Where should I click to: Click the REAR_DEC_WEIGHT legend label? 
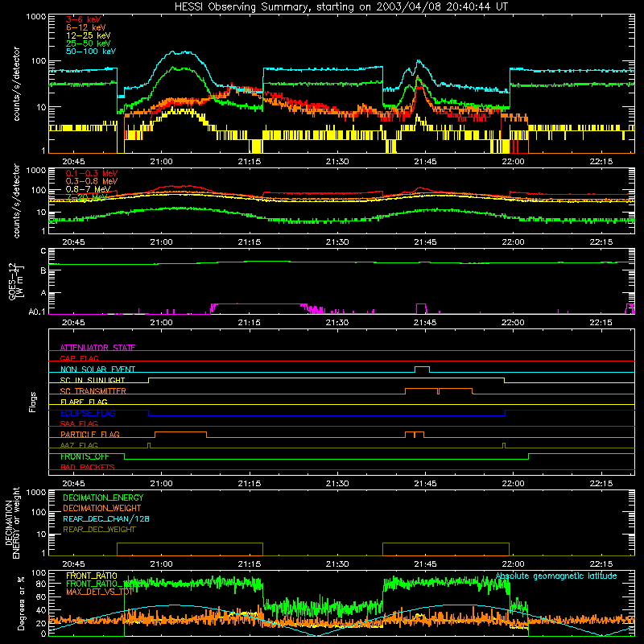tap(99, 530)
